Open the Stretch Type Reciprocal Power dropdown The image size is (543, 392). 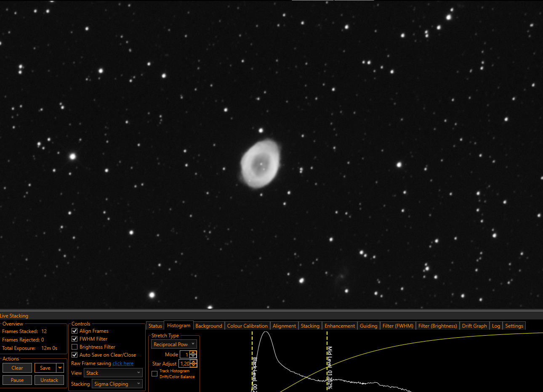[174, 344]
